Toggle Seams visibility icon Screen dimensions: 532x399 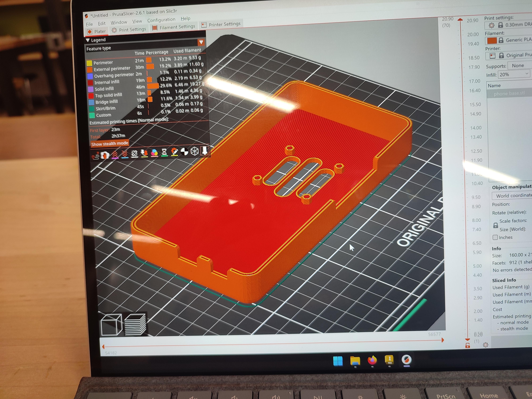coord(134,153)
